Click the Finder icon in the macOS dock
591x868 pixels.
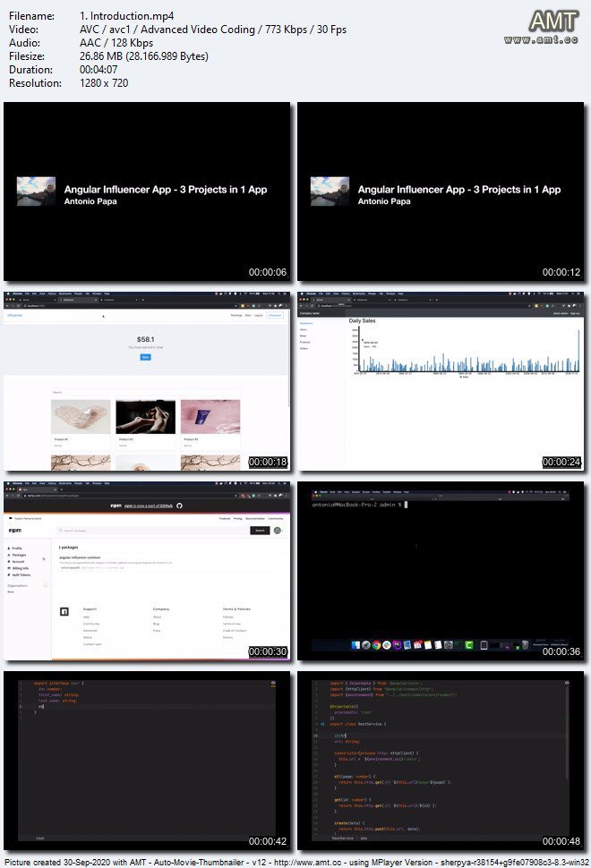click(355, 645)
